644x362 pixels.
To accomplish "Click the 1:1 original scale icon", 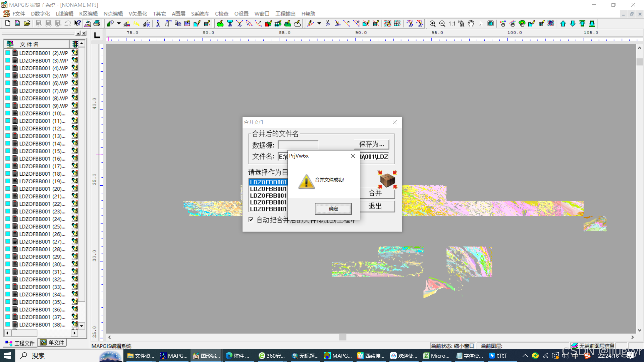I will (x=452, y=23).
